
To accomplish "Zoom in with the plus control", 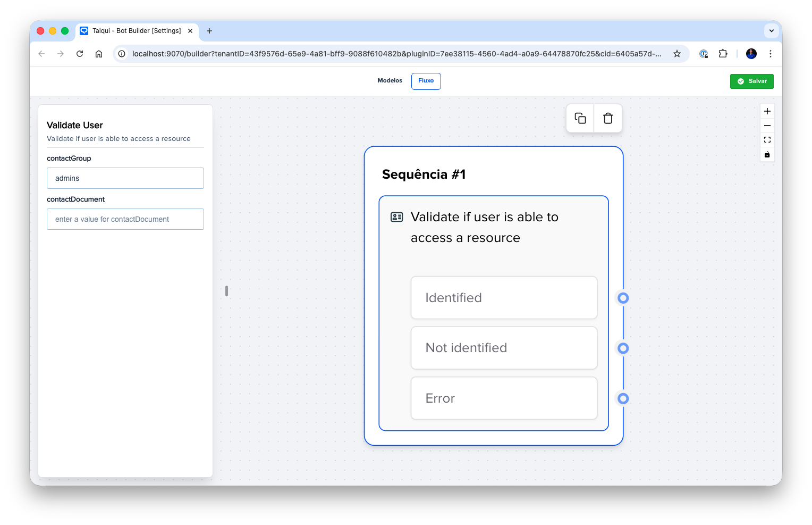I will 767,111.
